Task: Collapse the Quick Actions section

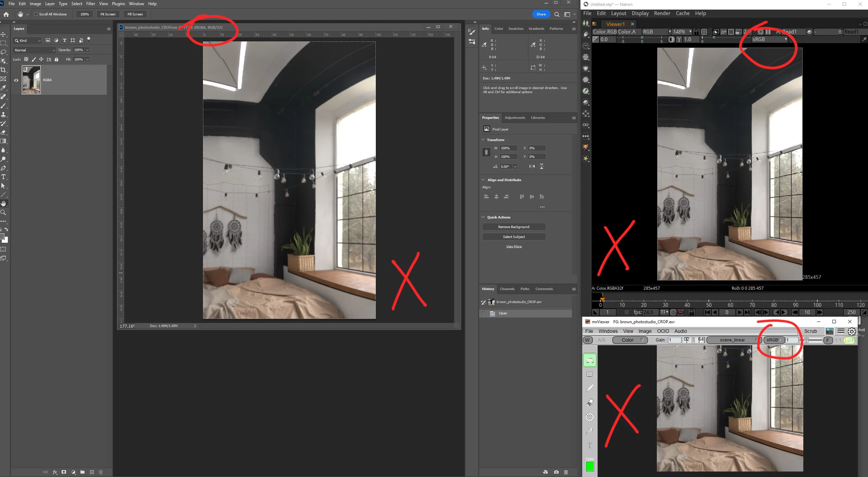Action: click(x=483, y=217)
